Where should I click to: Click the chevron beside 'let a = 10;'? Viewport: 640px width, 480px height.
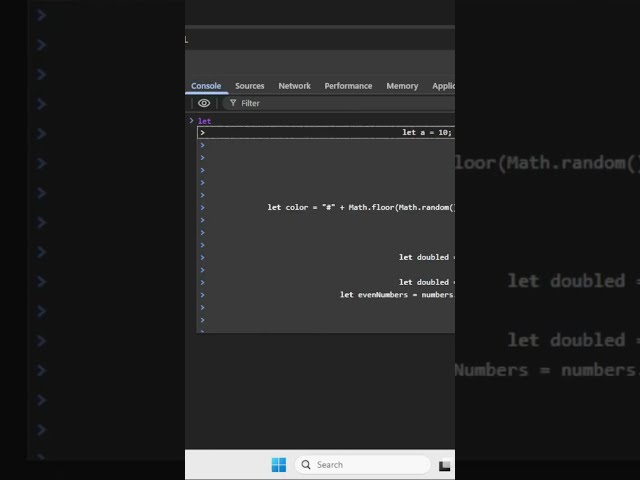pyautogui.click(x=202, y=133)
